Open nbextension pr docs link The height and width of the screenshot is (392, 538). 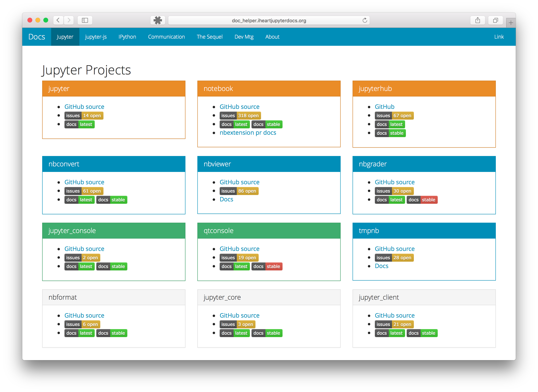[x=248, y=133]
